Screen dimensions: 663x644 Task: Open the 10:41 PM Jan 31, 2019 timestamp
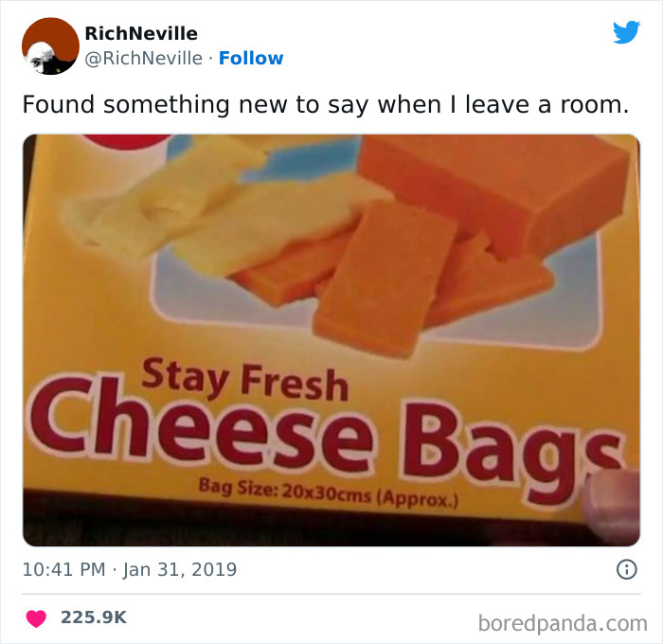[x=130, y=569]
